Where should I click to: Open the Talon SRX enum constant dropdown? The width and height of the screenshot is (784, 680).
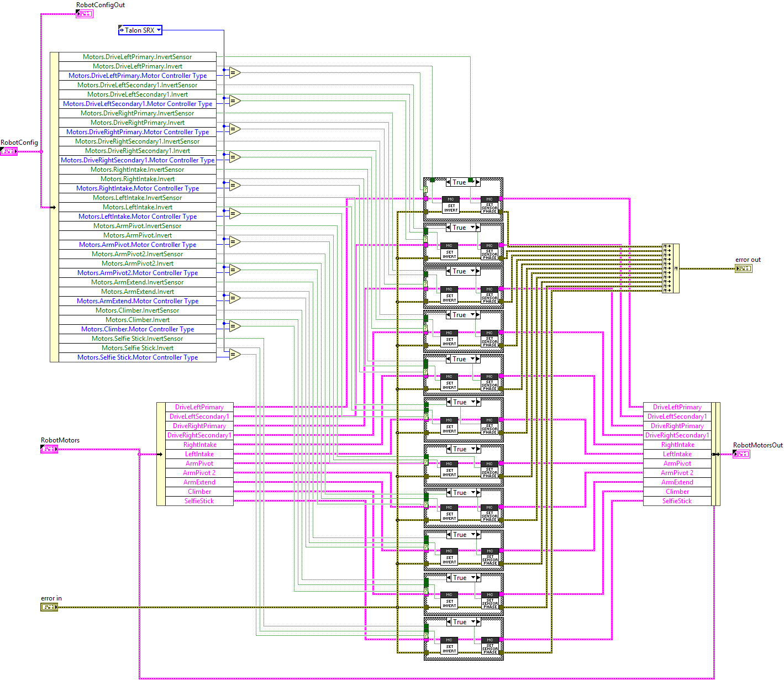(159, 30)
